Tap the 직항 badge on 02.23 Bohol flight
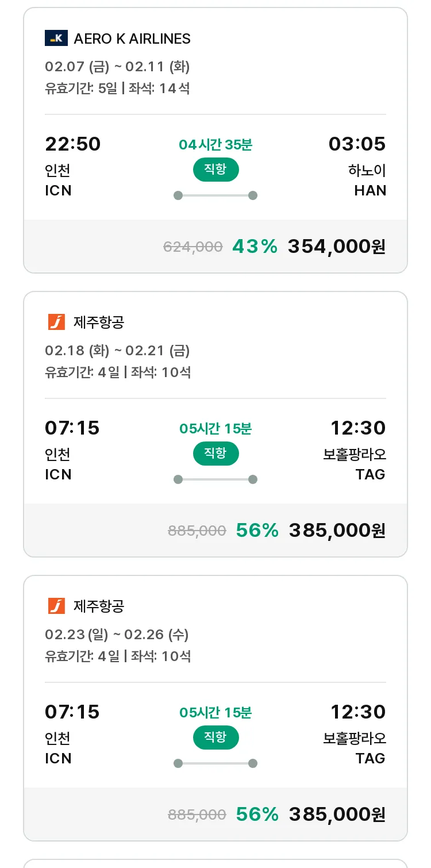This screenshot has width=431, height=868. pos(215,738)
